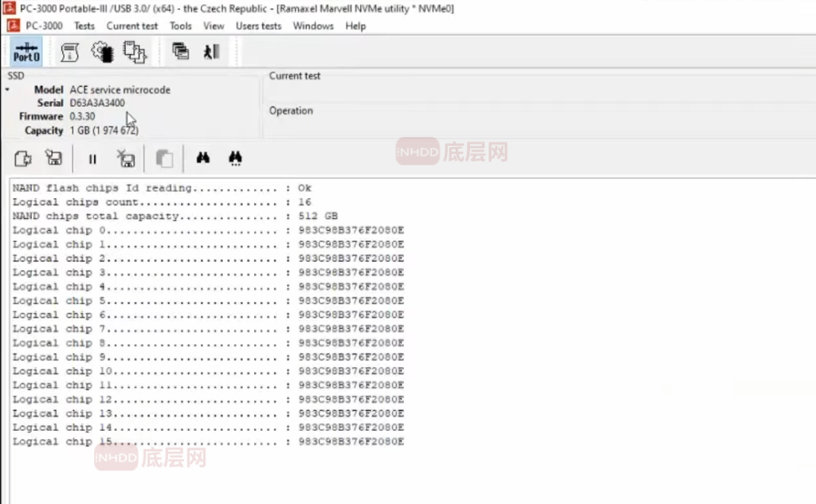Click the Logical chip 7 log line
Screen dimensions: 816x504
(208, 329)
